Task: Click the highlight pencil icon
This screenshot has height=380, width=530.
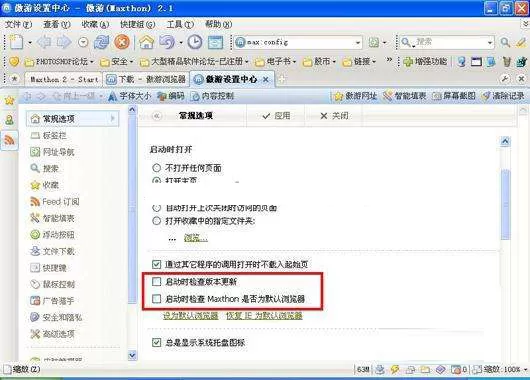Action: tap(521, 43)
